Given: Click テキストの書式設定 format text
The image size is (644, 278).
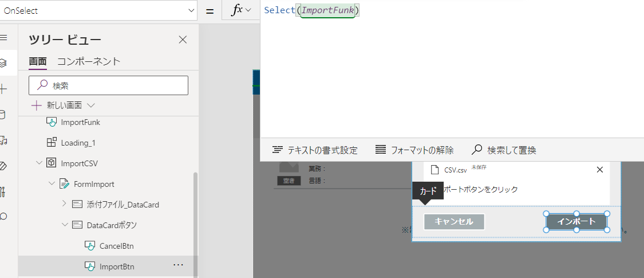Looking at the screenshot, I should click(x=315, y=150).
